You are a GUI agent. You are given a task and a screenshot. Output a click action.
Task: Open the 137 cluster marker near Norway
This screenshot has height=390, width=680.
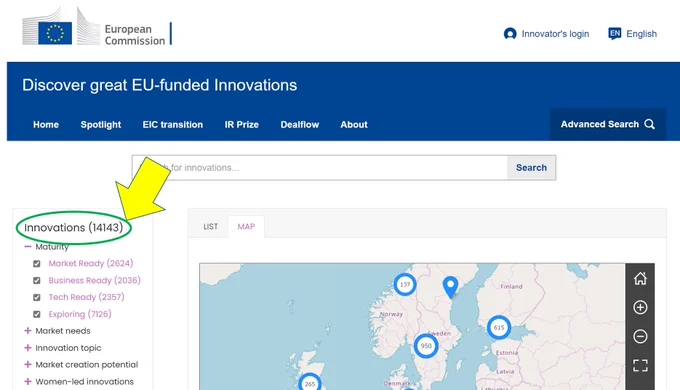coord(405,285)
